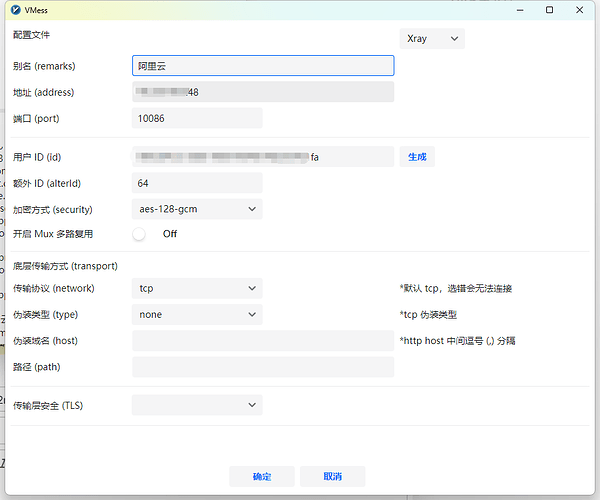Click the port field showing 10086
Screen dimensions: 600x500
(x=197, y=118)
